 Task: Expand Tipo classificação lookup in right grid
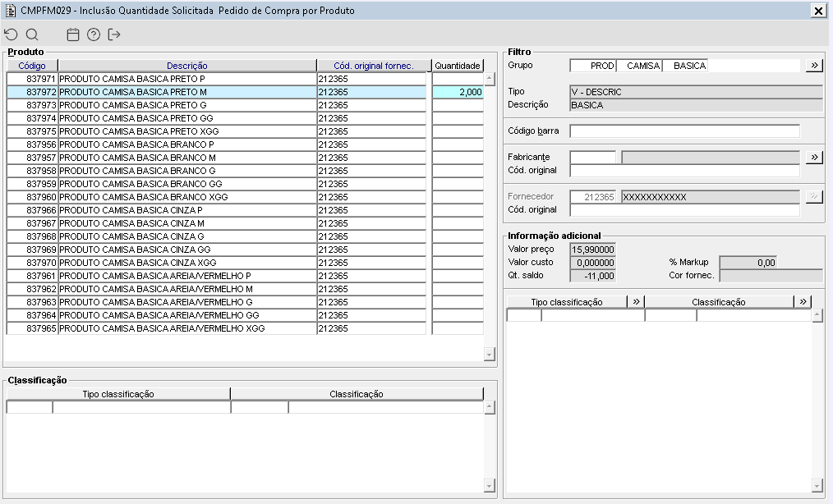click(636, 301)
